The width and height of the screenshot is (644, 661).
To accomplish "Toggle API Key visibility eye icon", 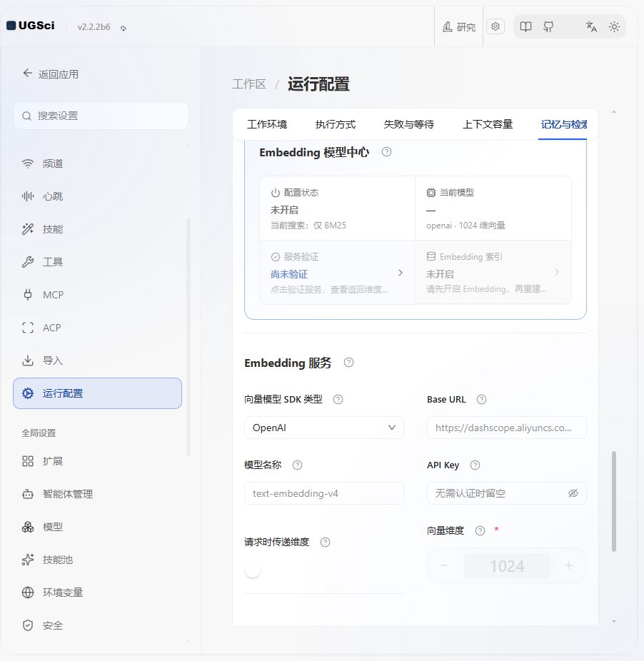I will [x=573, y=493].
